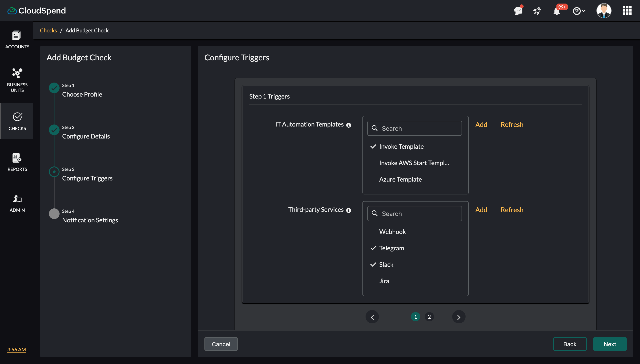Open the Reports sidebar section
Viewport: 640px width, 364px height.
[17, 162]
